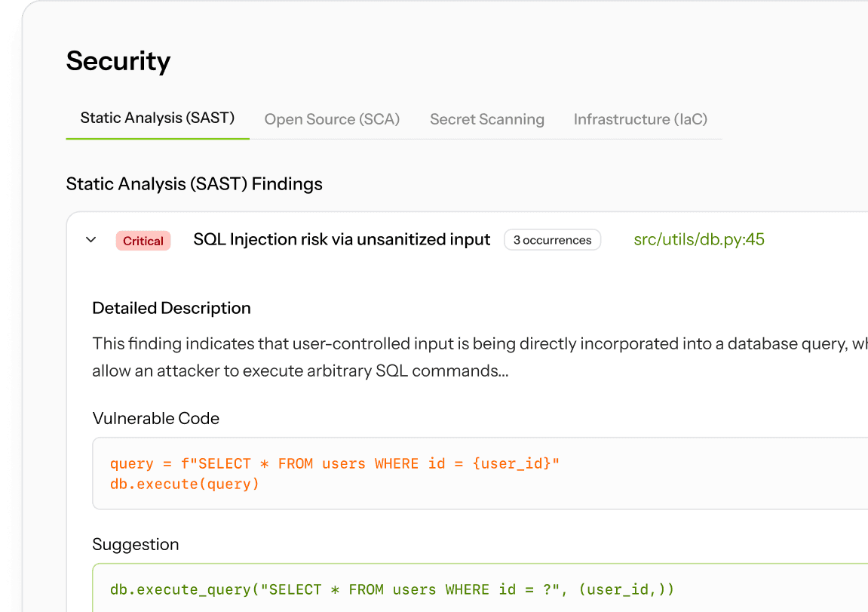Click the Suggestion label
Image resolution: width=868 pixels, height=612 pixels.
pos(135,544)
